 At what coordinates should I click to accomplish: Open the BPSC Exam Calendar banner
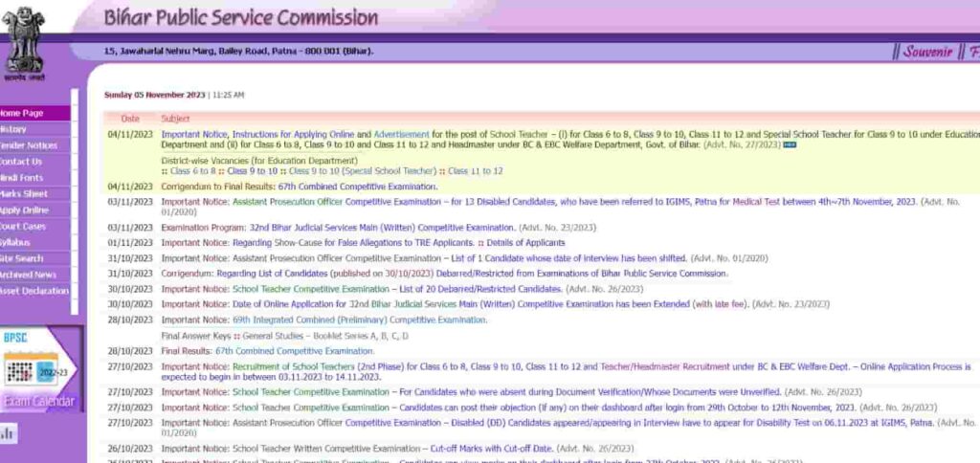point(40,370)
